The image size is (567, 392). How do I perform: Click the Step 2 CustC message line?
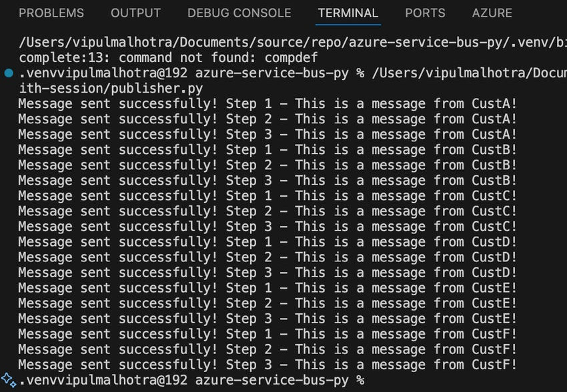[267, 211]
